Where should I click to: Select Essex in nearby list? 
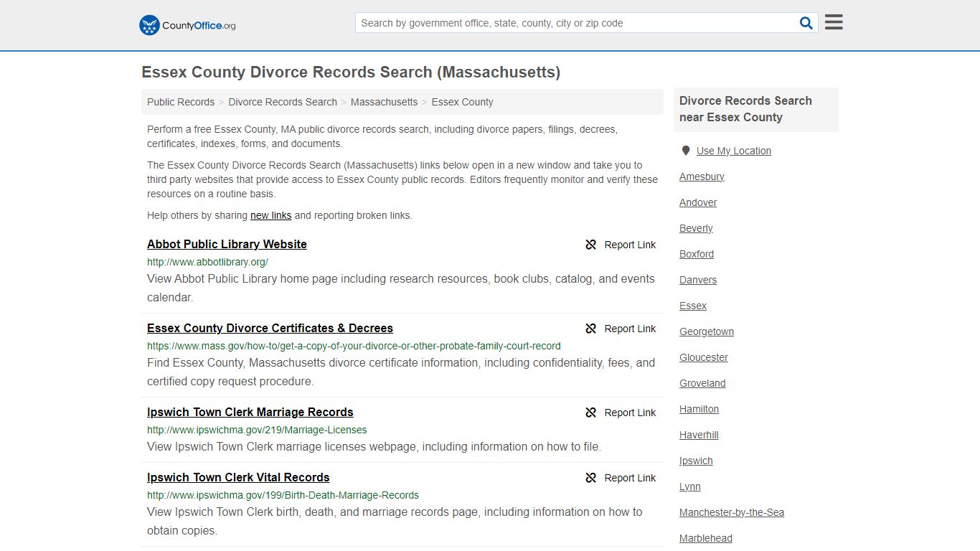click(693, 306)
